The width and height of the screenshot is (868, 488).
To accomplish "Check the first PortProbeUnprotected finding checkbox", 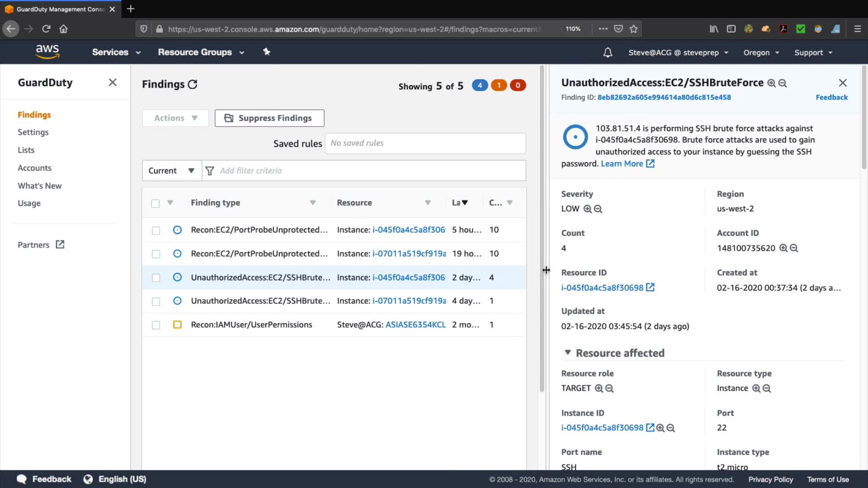I will [x=156, y=230].
